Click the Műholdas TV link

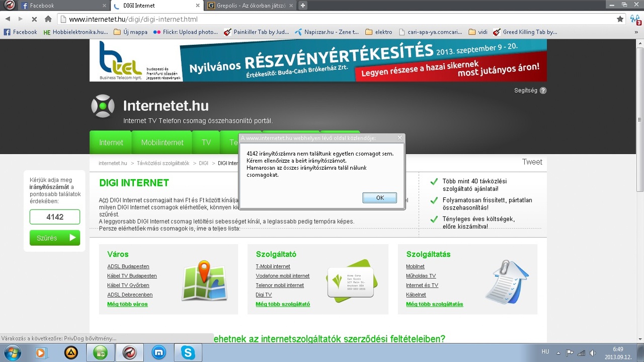[x=421, y=276]
